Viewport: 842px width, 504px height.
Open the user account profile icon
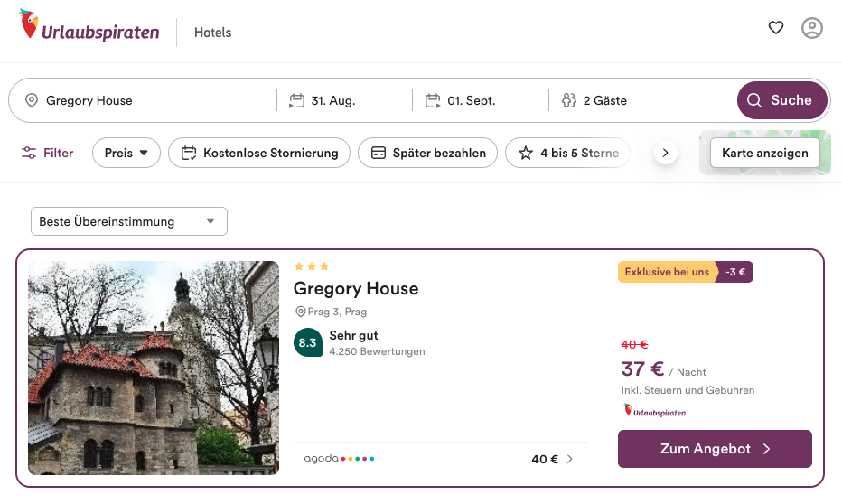[x=812, y=28]
